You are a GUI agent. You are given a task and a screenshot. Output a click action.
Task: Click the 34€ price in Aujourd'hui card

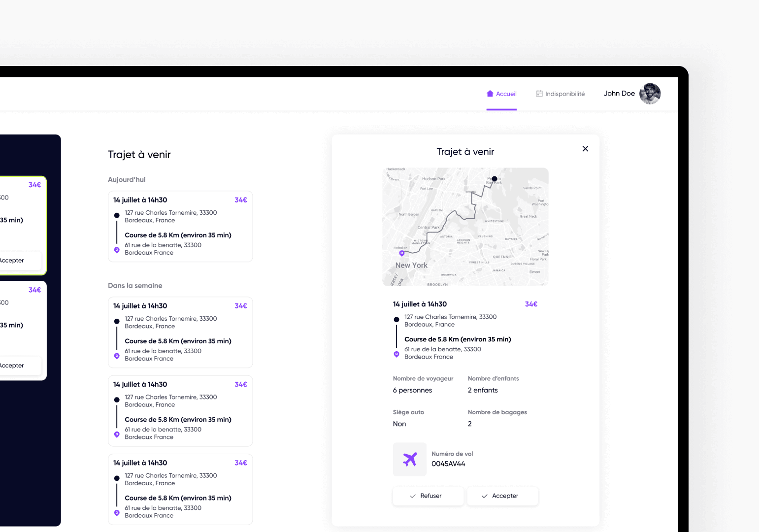tap(241, 200)
